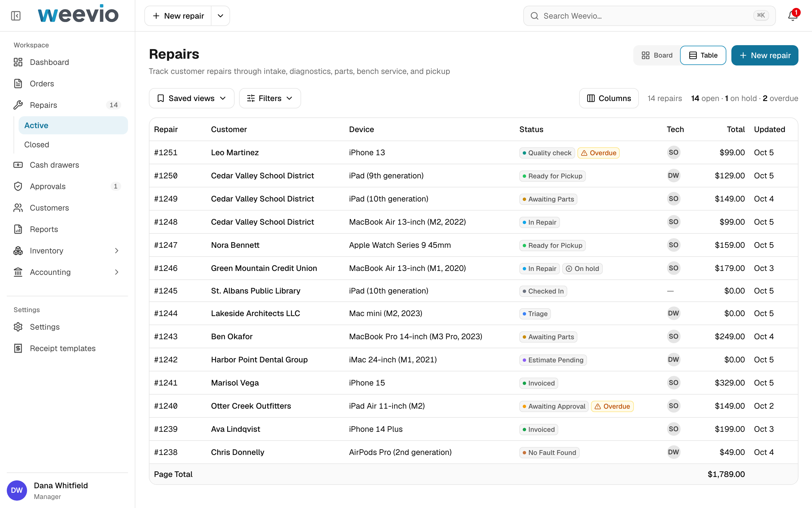The width and height of the screenshot is (812, 508).
Task: Click the Settings gear icon
Action: point(18,327)
